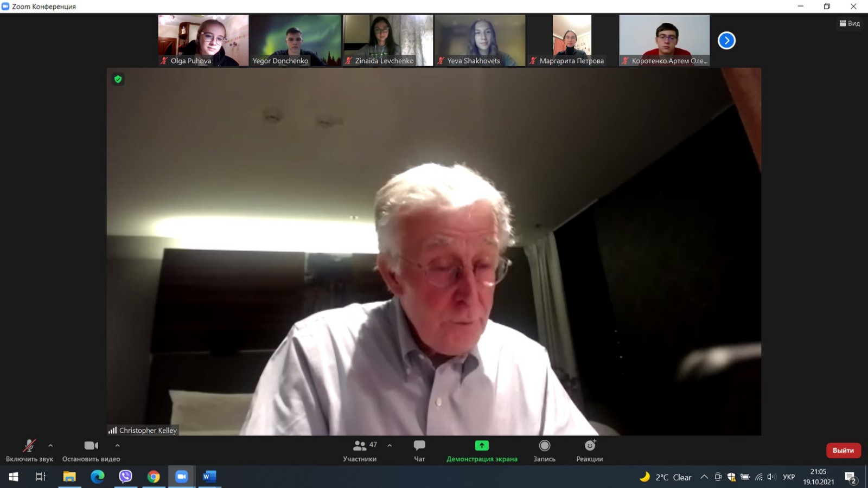Stop camera with Остановить видео
The height and width of the screenshot is (488, 868).
click(91, 451)
